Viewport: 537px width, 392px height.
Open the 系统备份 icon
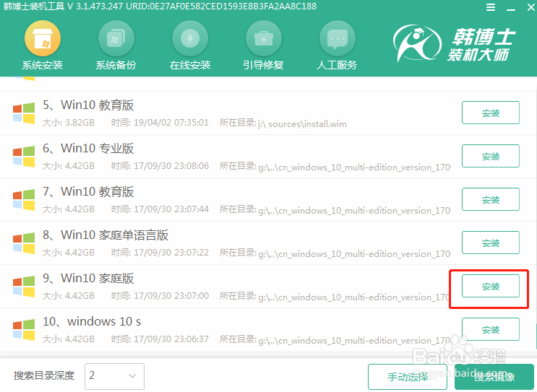tap(116, 38)
